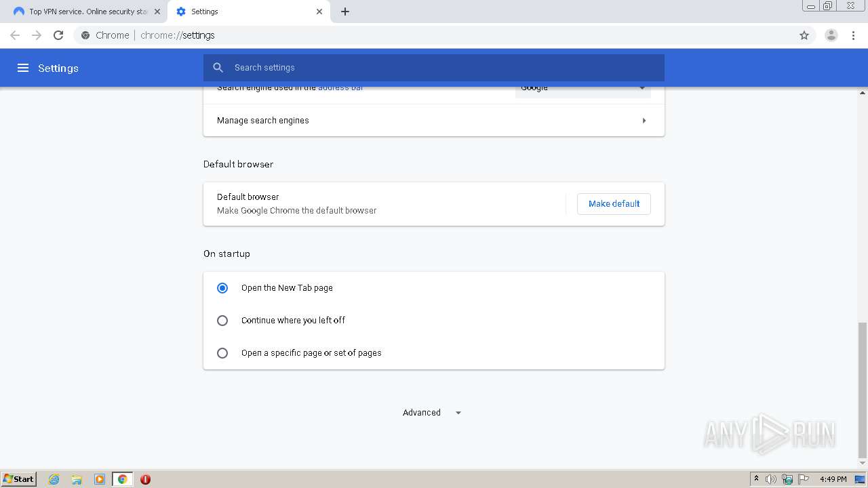The height and width of the screenshot is (488, 868).
Task: Close the Settings tab
Action: pos(319,12)
